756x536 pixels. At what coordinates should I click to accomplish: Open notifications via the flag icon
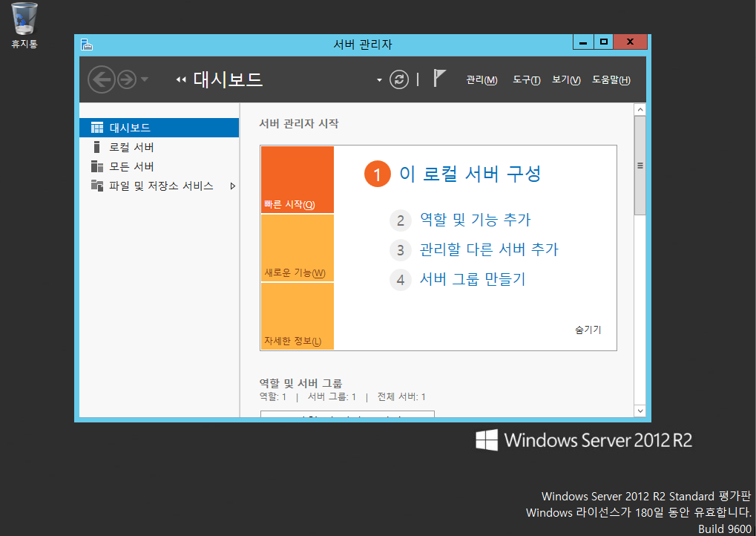tap(438, 78)
